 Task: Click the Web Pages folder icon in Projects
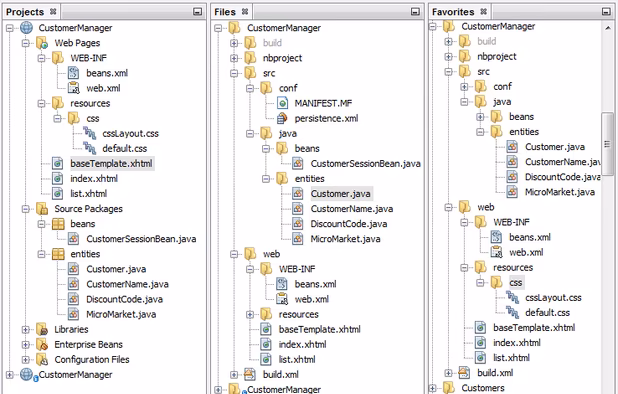click(42, 43)
